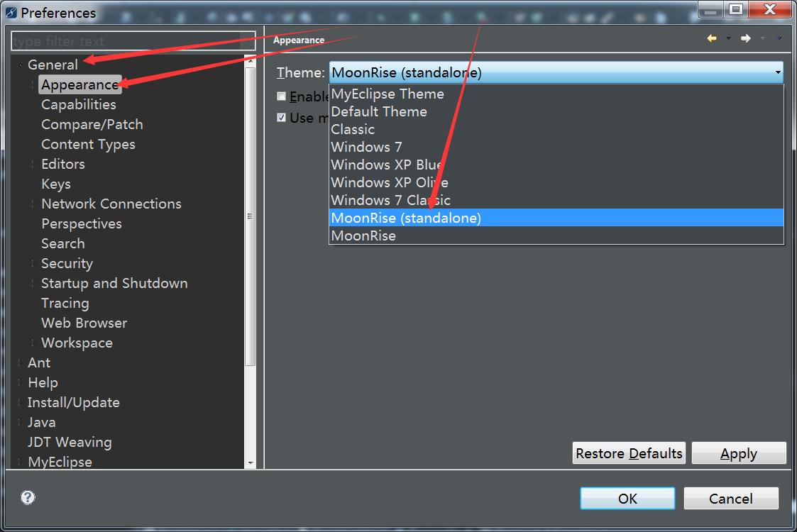Open the Content Types preferences page
This screenshot has width=797, height=532.
pyautogui.click(x=89, y=144)
